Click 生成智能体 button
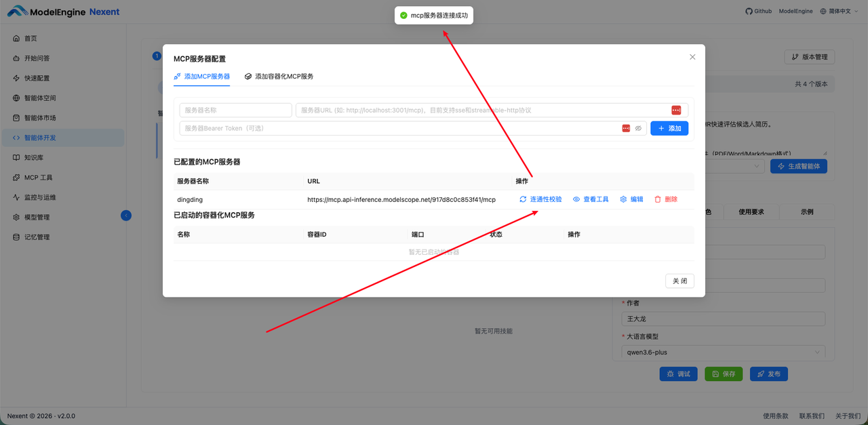868x425 pixels. point(799,166)
